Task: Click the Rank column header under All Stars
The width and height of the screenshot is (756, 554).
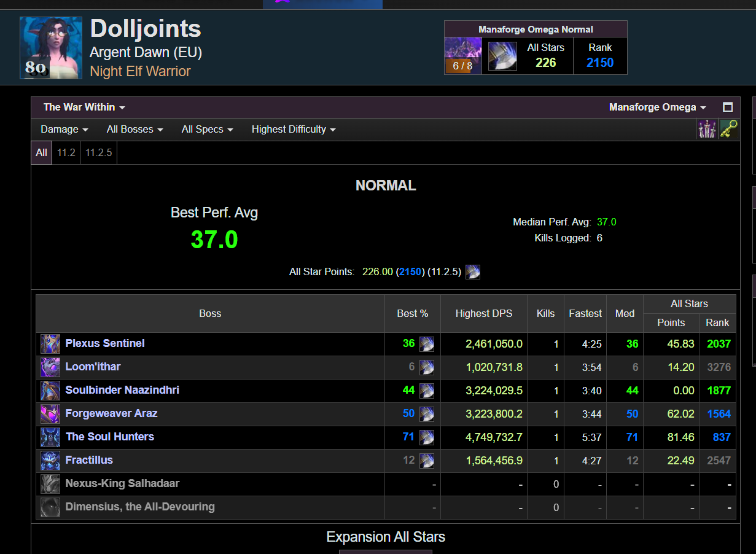Action: tap(717, 322)
